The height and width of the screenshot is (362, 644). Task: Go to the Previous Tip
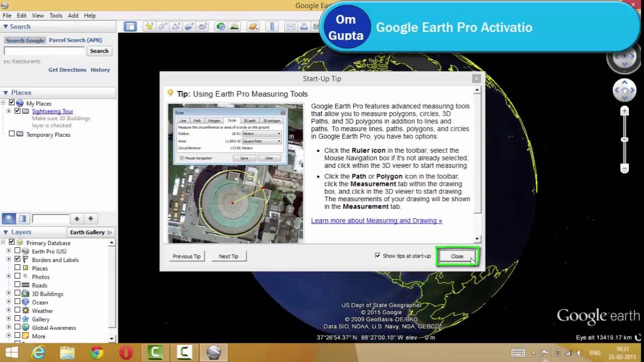click(x=187, y=256)
